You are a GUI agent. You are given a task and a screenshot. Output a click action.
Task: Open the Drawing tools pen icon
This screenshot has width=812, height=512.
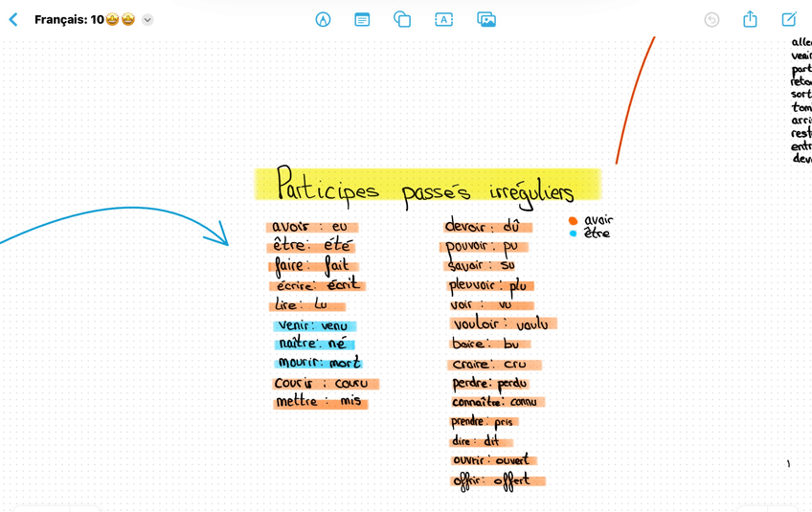(323, 19)
